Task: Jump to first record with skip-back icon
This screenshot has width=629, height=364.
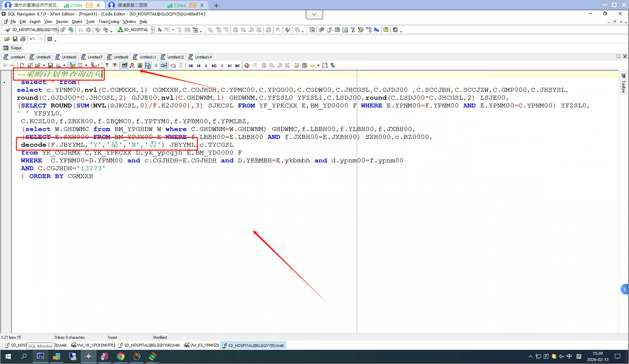Action: click(x=191, y=65)
